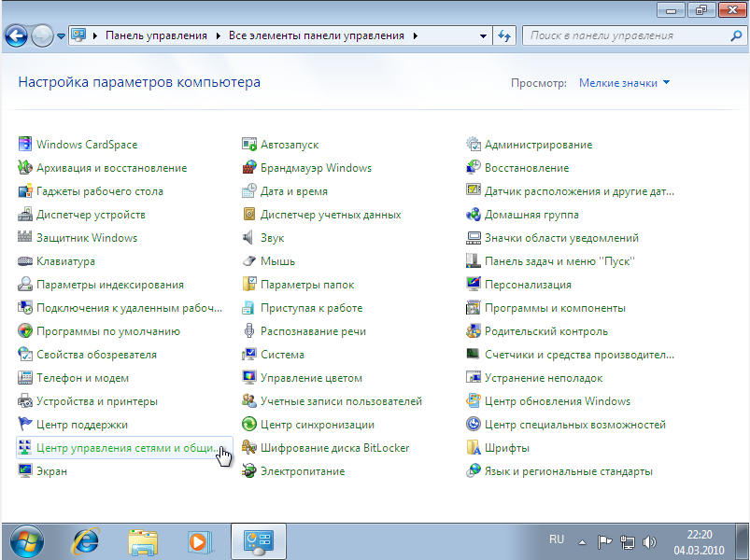Open Свойства обозревателя link

coord(96,355)
